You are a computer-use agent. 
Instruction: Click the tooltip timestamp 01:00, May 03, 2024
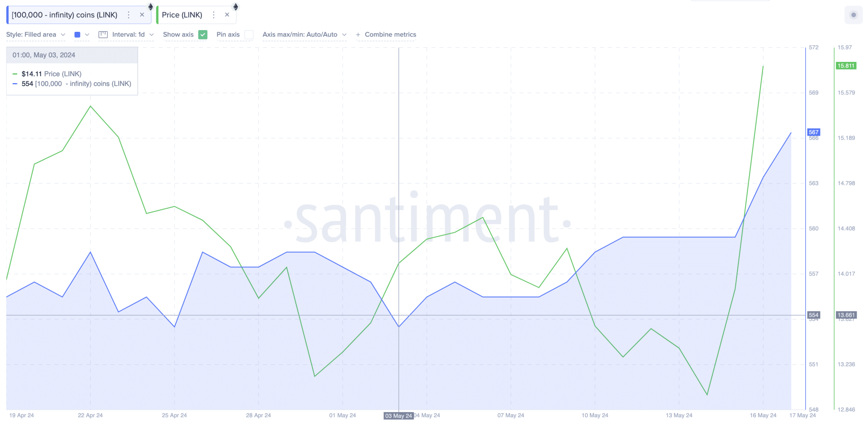pyautogui.click(x=44, y=55)
